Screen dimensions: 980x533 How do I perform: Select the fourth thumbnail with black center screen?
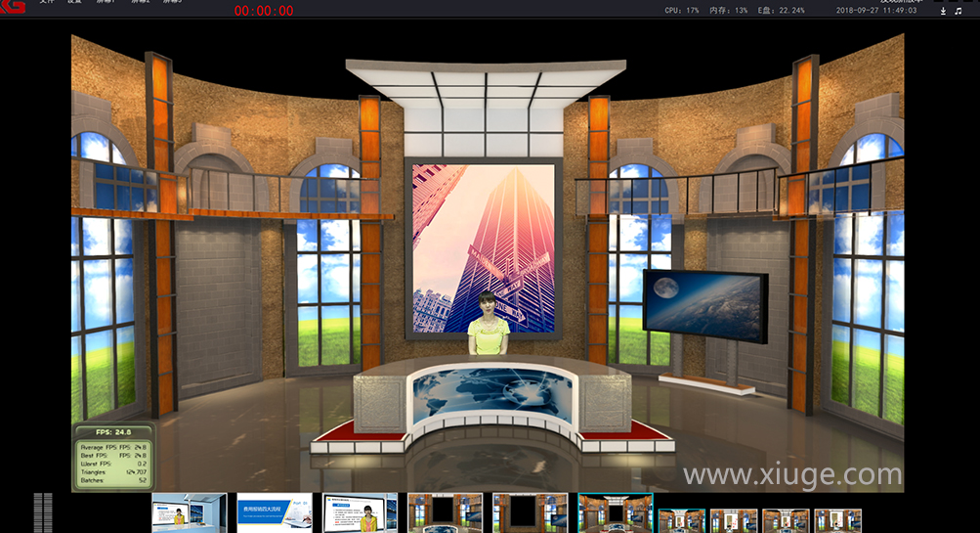(x=445, y=513)
